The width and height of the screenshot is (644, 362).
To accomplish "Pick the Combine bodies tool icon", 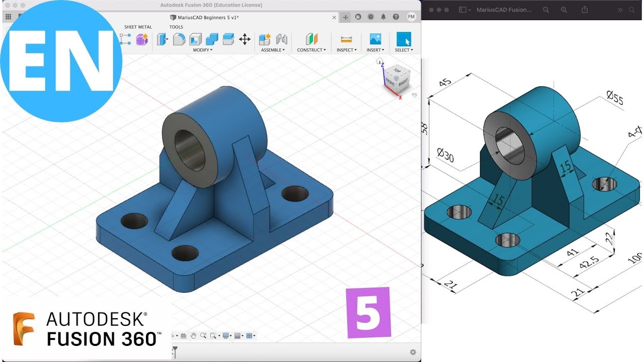I will click(x=212, y=39).
